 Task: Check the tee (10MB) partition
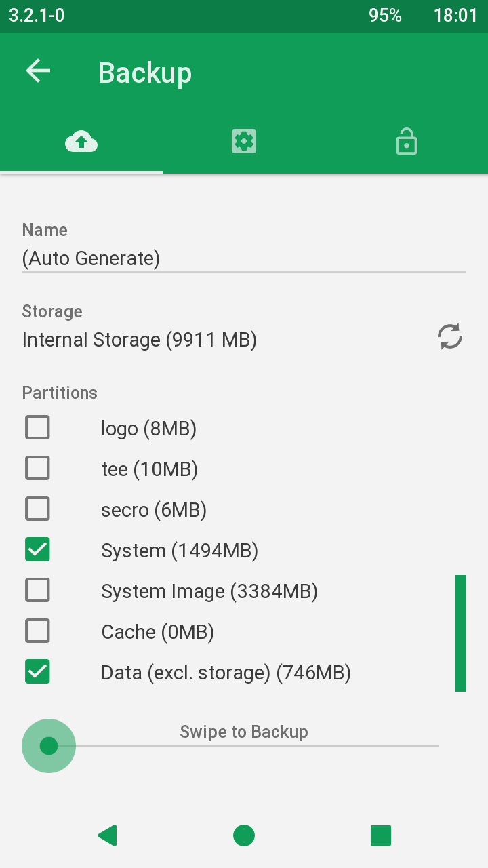tap(37, 469)
